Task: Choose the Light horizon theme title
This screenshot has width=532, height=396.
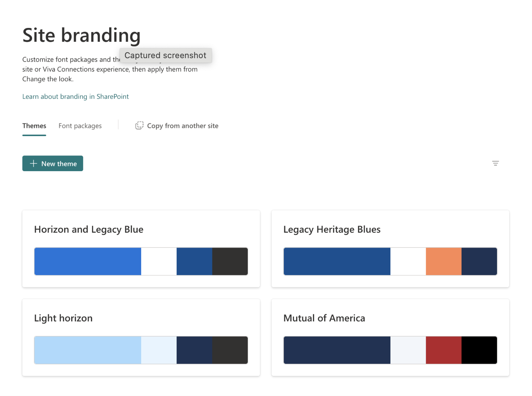Action: coord(63,318)
